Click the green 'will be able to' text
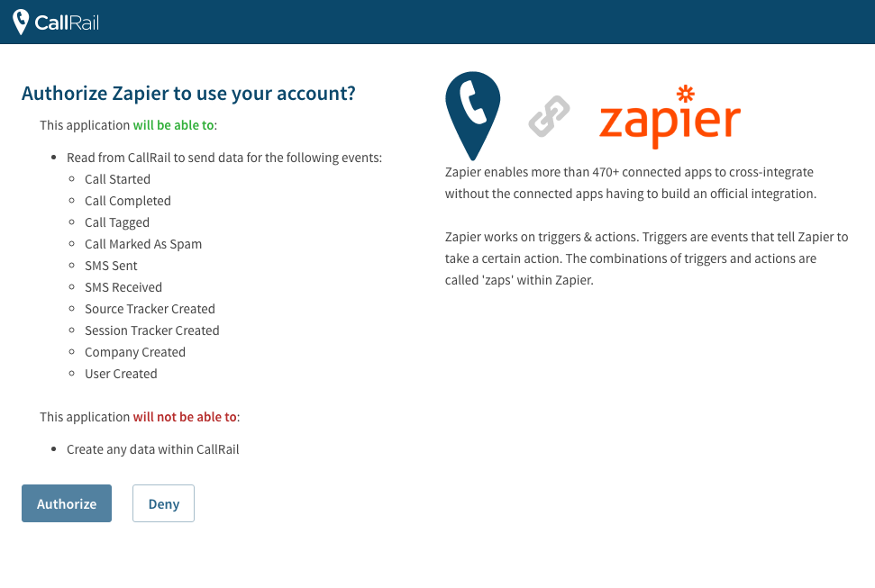This screenshot has width=875, height=588. pyautogui.click(x=174, y=125)
